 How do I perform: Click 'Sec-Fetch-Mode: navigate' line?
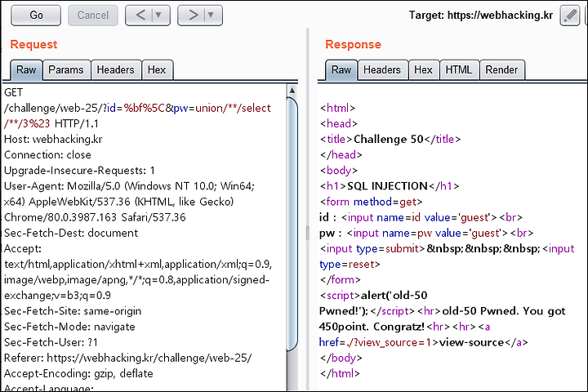69,327
